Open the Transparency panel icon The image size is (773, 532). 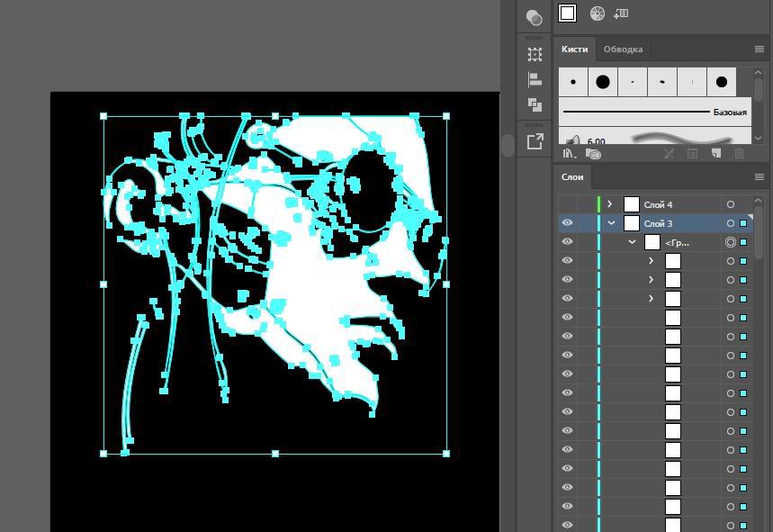click(535, 17)
